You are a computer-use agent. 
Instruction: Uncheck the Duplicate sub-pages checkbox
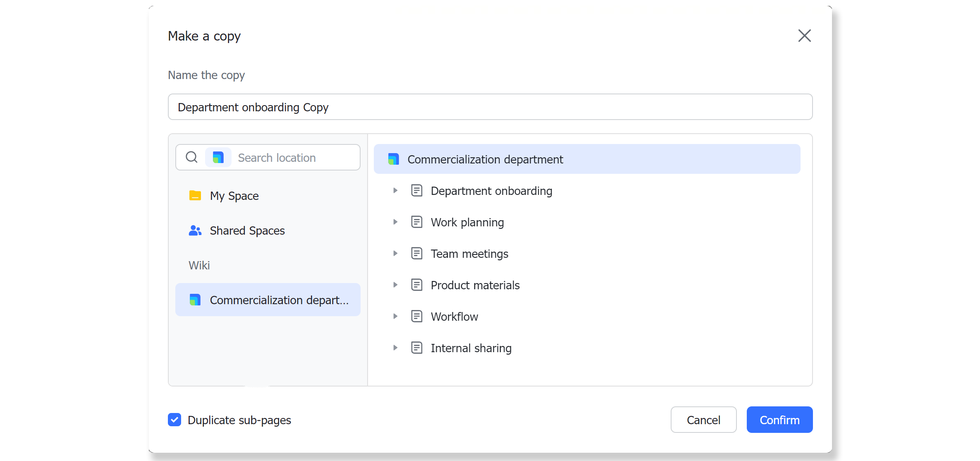(x=174, y=420)
